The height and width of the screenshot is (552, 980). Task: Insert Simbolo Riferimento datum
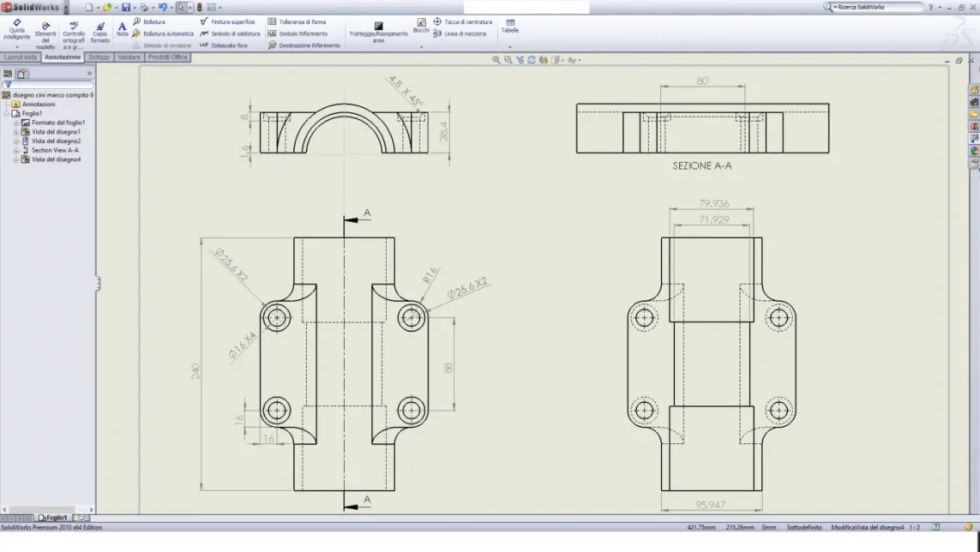297,34
